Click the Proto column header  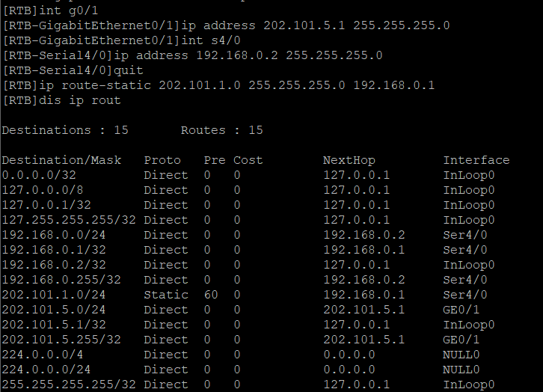(x=162, y=159)
